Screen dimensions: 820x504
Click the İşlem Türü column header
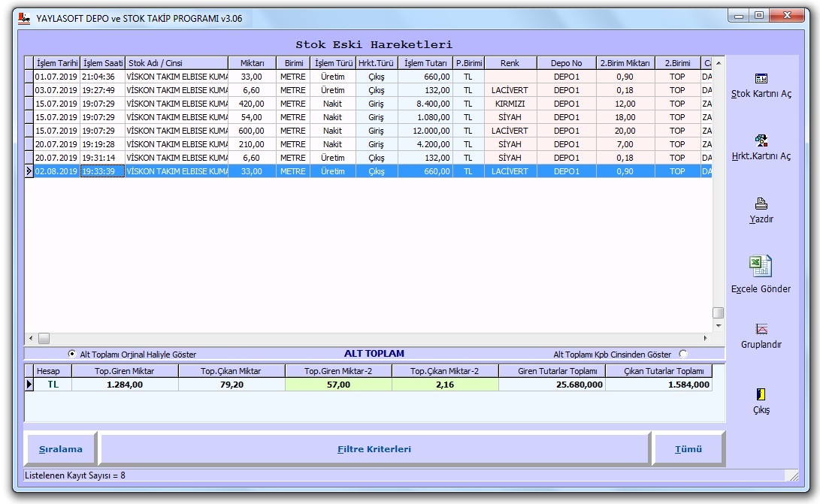point(333,63)
